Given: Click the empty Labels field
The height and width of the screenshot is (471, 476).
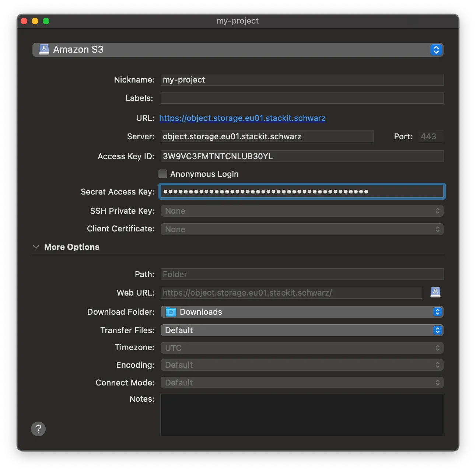Looking at the screenshot, I should click(x=301, y=98).
